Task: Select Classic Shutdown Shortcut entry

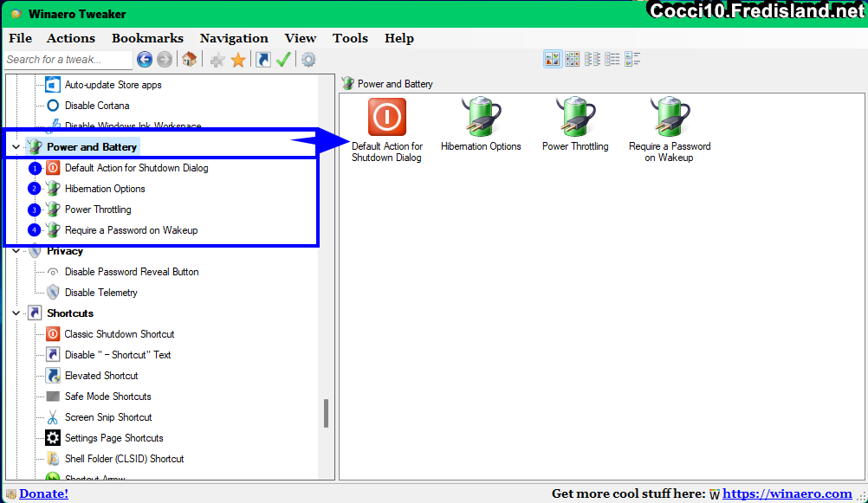Action: point(119,333)
